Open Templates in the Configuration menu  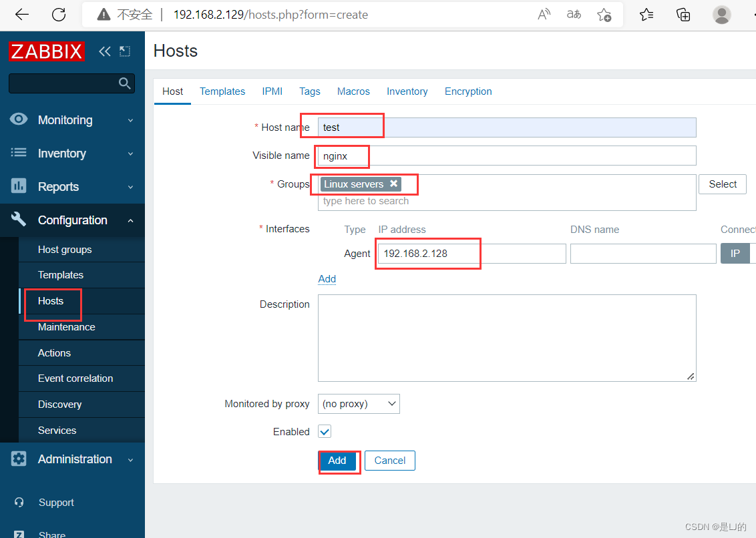(x=81, y=275)
